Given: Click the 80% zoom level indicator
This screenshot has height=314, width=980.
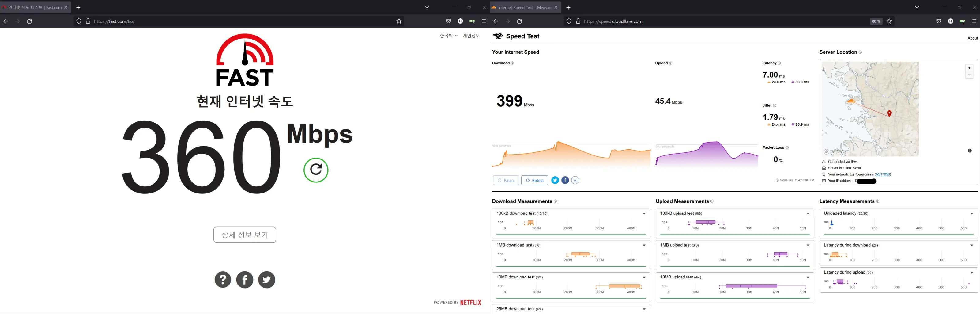Looking at the screenshot, I should click(x=876, y=21).
